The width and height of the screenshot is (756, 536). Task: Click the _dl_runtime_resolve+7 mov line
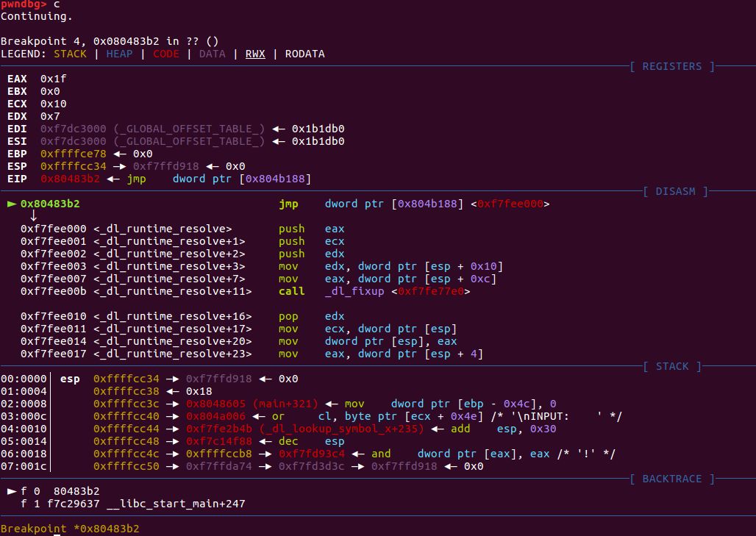coord(258,279)
